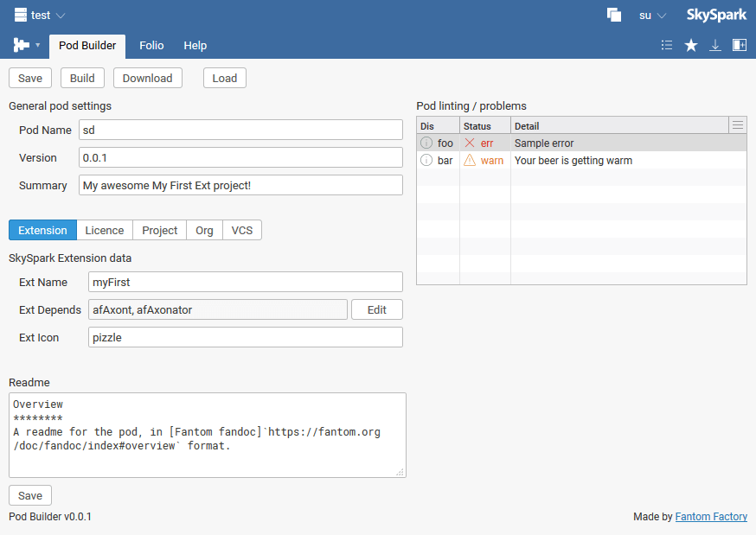756x535 pixels.
Task: Focus the Ext Icon input field
Action: [246, 338]
